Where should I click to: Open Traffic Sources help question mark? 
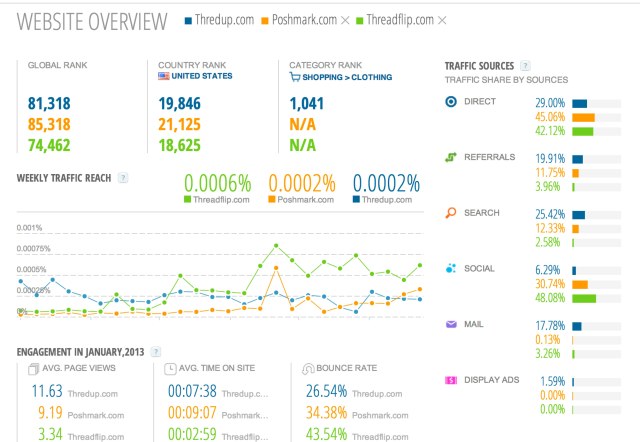525,65
